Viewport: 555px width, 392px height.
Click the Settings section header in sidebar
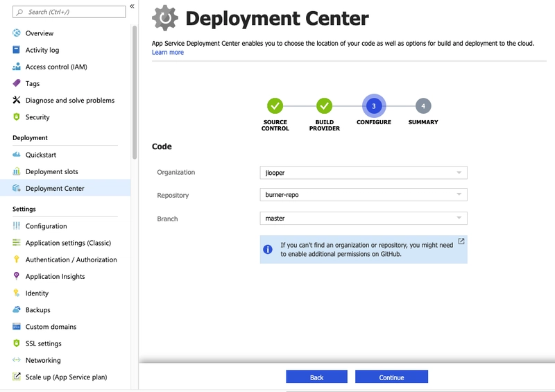24,209
